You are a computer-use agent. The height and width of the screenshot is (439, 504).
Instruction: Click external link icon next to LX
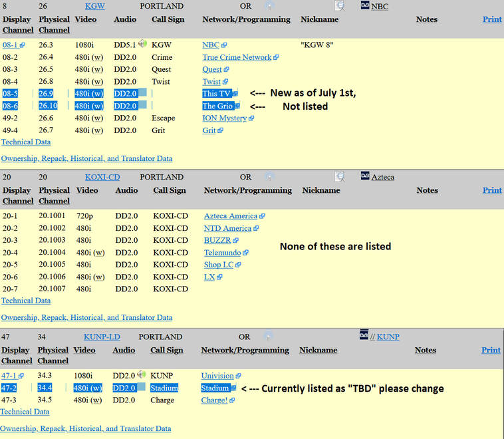point(219,277)
